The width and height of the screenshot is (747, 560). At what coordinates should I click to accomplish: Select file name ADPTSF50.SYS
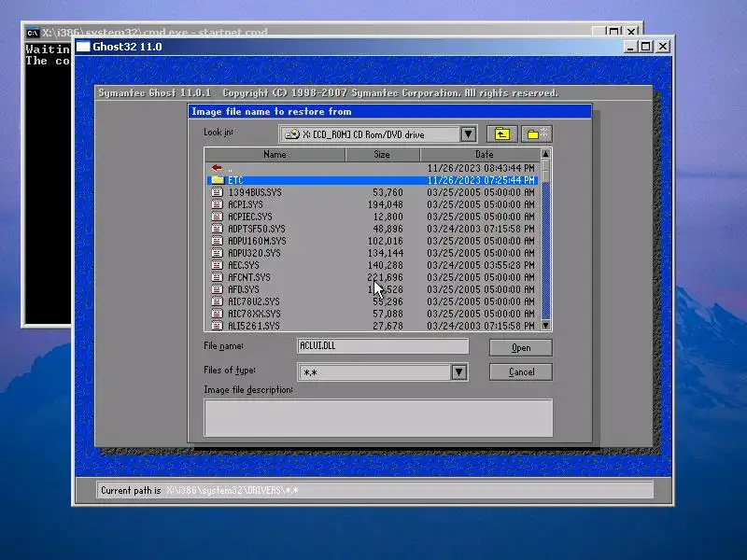click(x=256, y=229)
